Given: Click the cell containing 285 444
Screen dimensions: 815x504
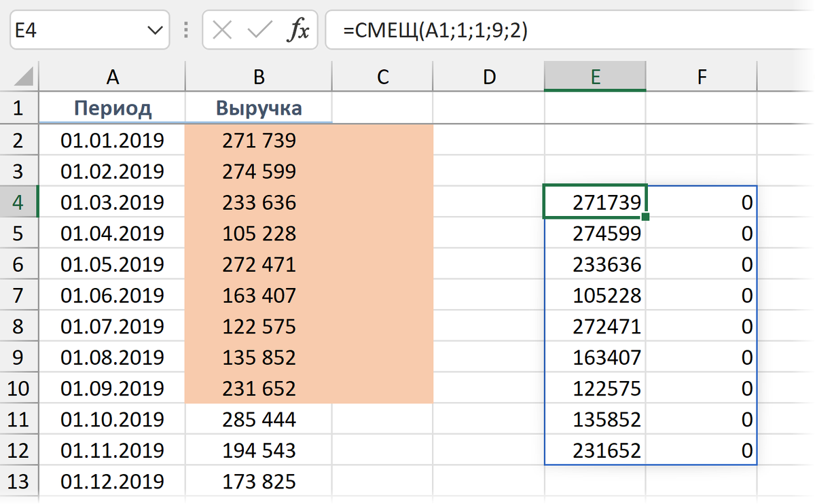Looking at the screenshot, I should click(259, 420).
